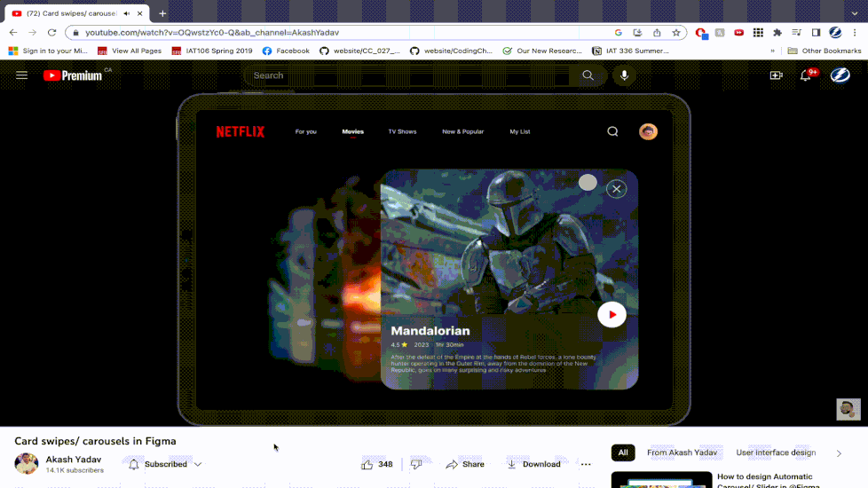The width and height of the screenshot is (868, 488).
Task: Open the YouTube hamburger guide menu
Action: 21,75
